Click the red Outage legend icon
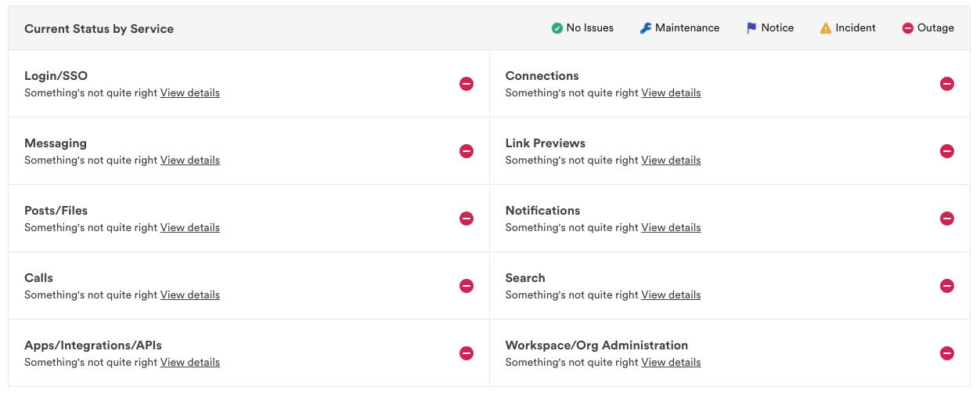 pyautogui.click(x=908, y=28)
